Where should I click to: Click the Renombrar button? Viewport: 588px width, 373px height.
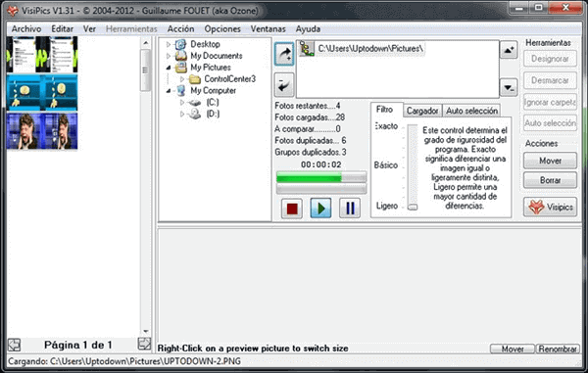(x=558, y=350)
